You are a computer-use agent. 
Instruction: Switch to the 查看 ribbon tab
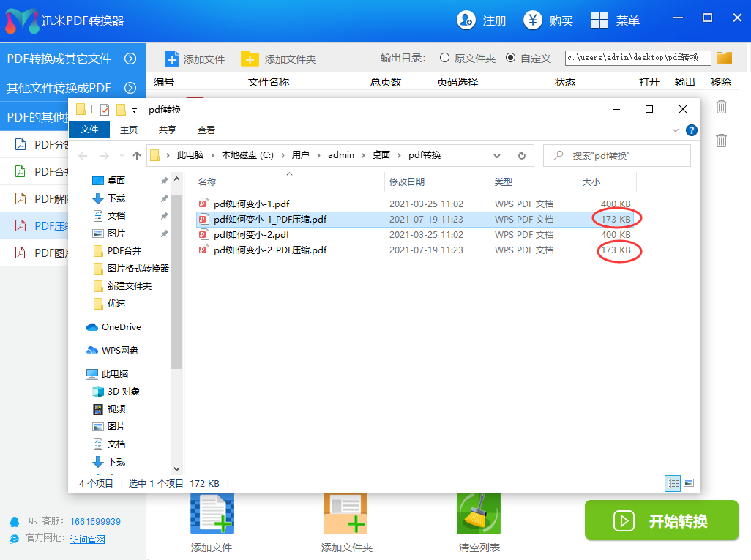click(x=206, y=130)
